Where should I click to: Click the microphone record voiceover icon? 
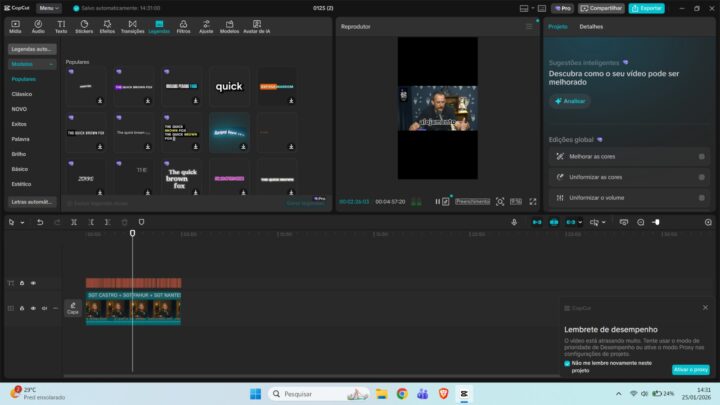pos(514,222)
